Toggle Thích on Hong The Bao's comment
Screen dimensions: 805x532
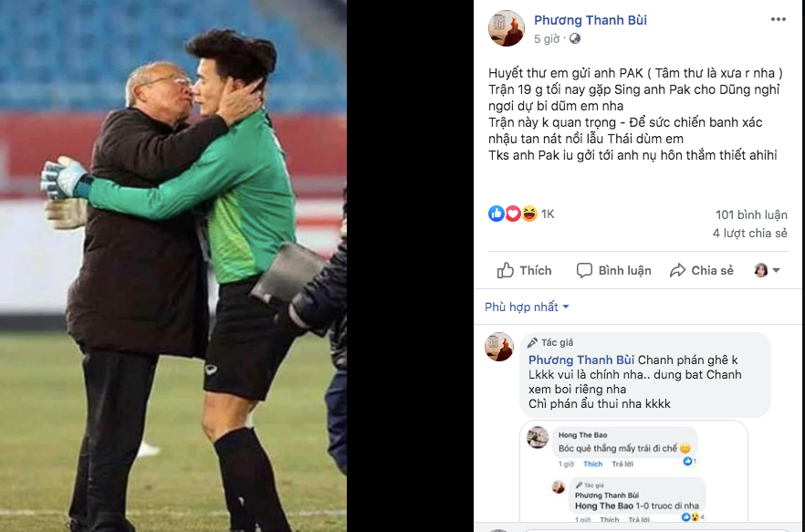coord(592,464)
